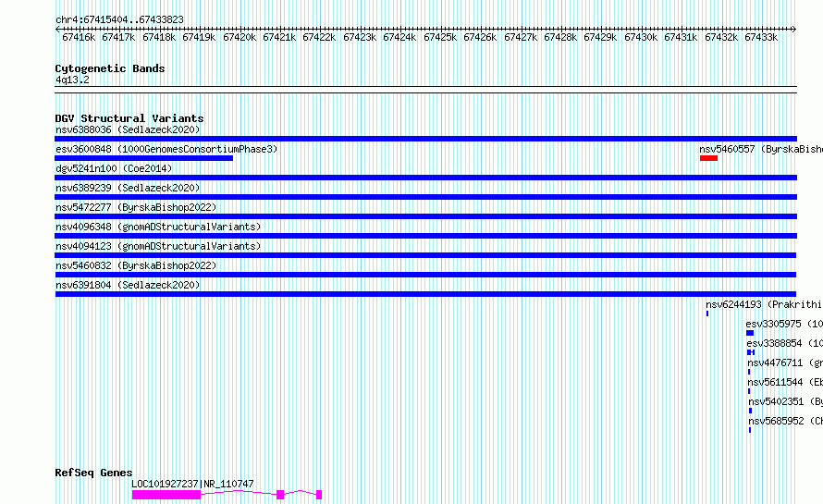Image resolution: width=823 pixels, height=504 pixels.
Task: Click the tiny blue nsv5685952 marker
Action: (x=750, y=430)
